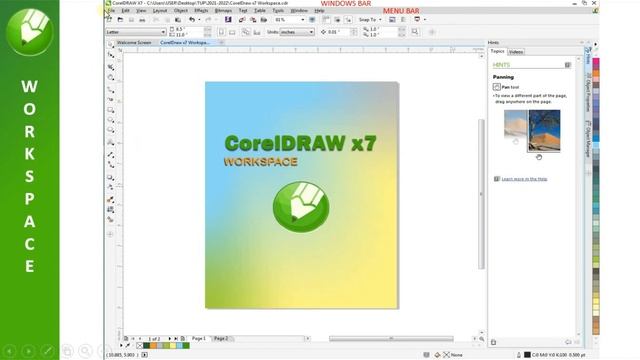Select the Transparency tool

click(111, 187)
